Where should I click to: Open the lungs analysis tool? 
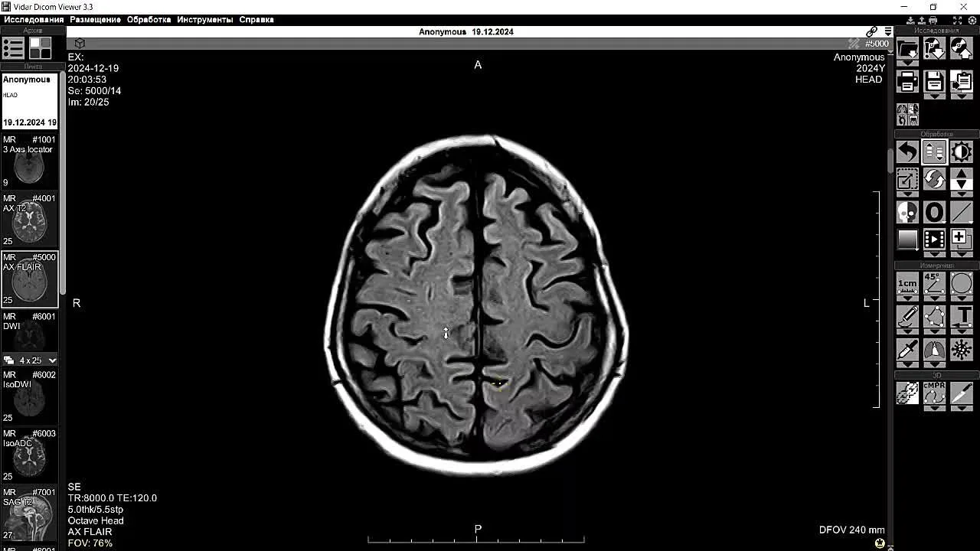pyautogui.click(x=934, y=350)
